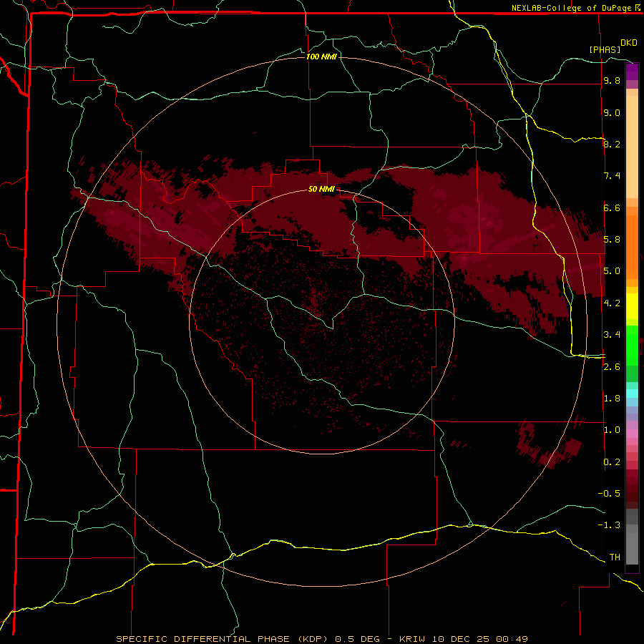Click the 7.4 value on color scale

612,176
